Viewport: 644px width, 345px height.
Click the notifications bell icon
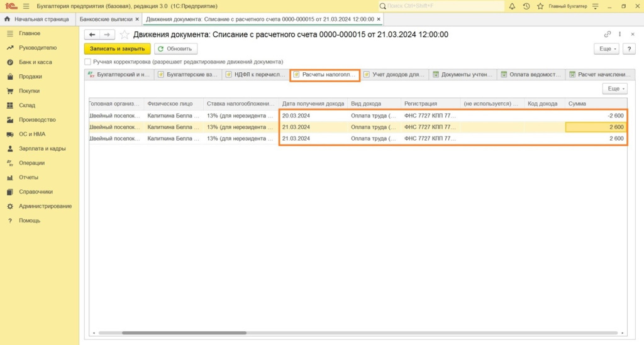[x=512, y=6]
